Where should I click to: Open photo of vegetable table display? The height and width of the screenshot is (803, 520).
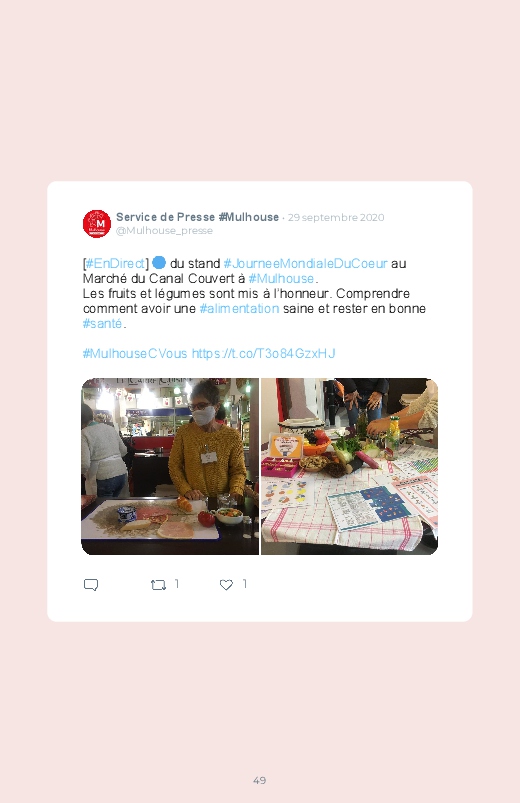349,466
